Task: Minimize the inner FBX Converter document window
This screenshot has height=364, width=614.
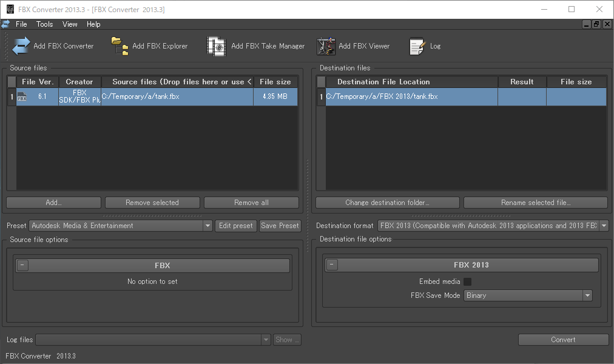Action: [x=586, y=24]
